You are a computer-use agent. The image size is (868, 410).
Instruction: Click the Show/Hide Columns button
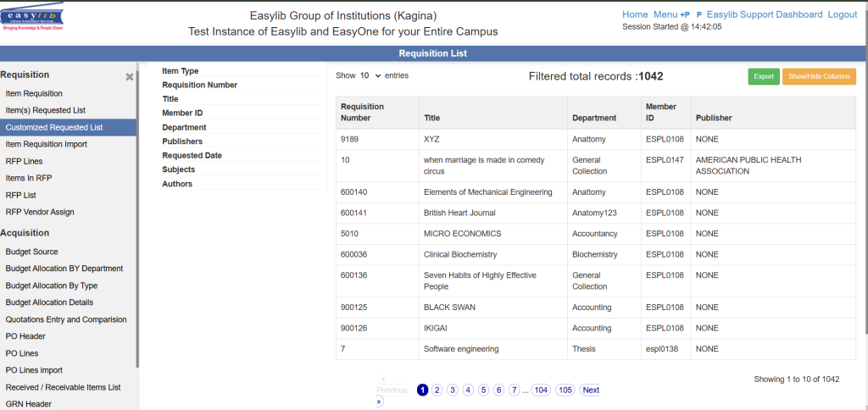click(x=819, y=76)
